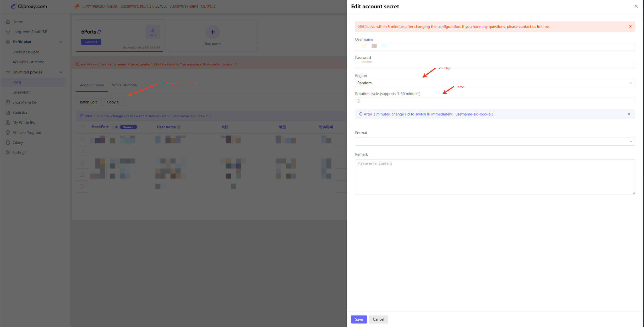Click the Settings user-gear icon
The height and width of the screenshot is (327, 644).
pos(8,152)
